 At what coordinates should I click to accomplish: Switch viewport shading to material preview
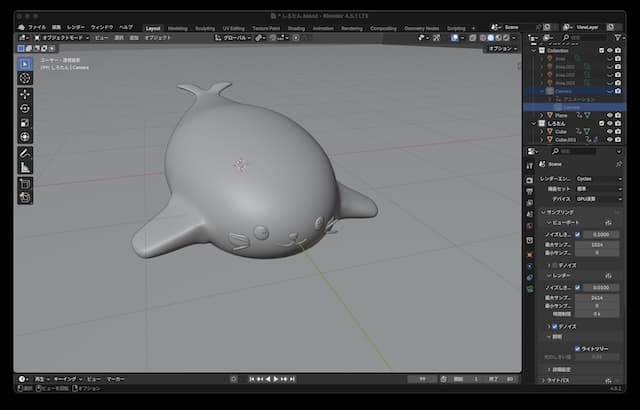(498, 38)
